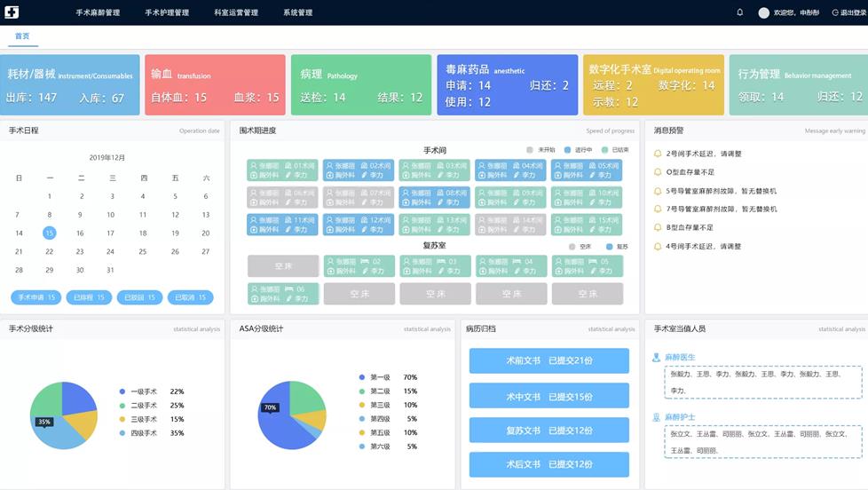Open the 系统管理 menu
This screenshot has height=490, width=868.
(x=297, y=12)
